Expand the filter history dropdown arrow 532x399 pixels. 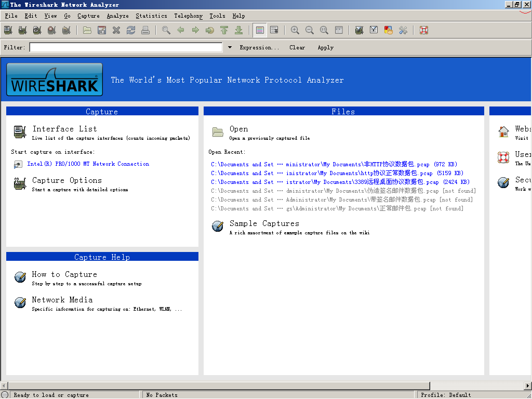point(230,47)
